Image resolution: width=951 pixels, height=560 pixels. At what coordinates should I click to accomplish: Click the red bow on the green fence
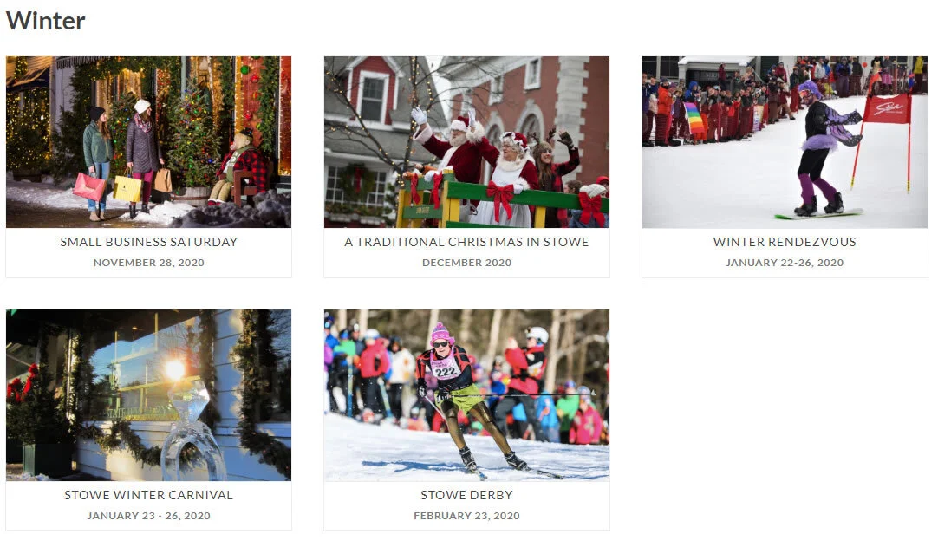coord(500,199)
